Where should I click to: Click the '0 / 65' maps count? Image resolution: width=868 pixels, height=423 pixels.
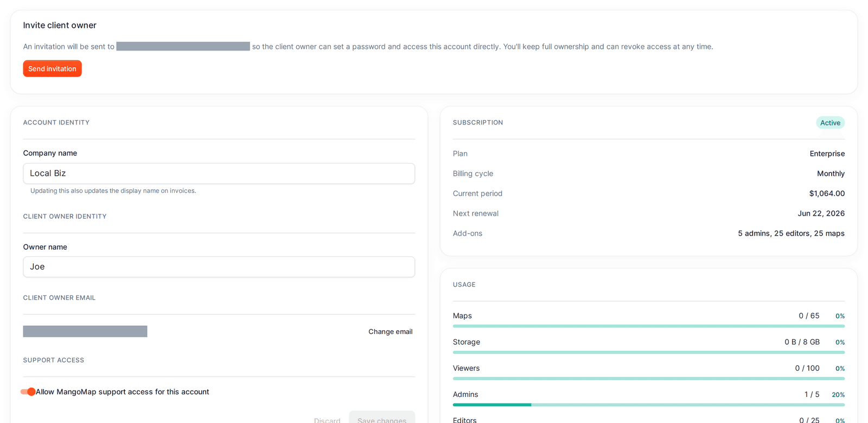pyautogui.click(x=809, y=316)
